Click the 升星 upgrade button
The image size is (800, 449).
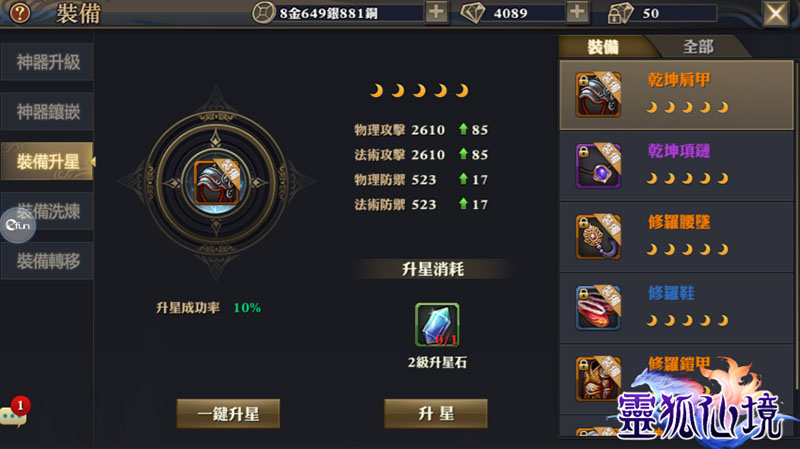coord(436,413)
